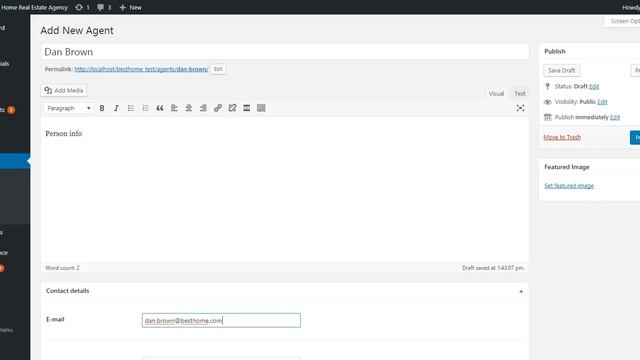Align text left
640x360 pixels.
174,108
